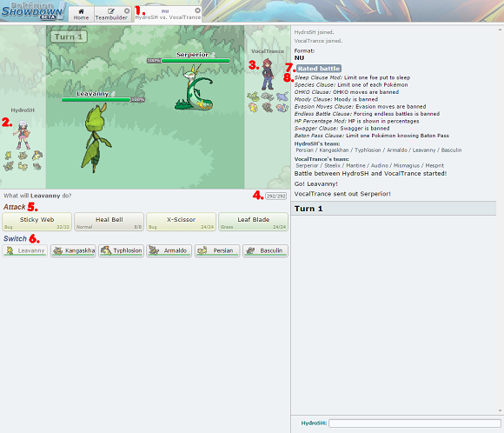Click Serperior's green HP bar
Viewport: 504px width, 433px height.
click(x=196, y=61)
